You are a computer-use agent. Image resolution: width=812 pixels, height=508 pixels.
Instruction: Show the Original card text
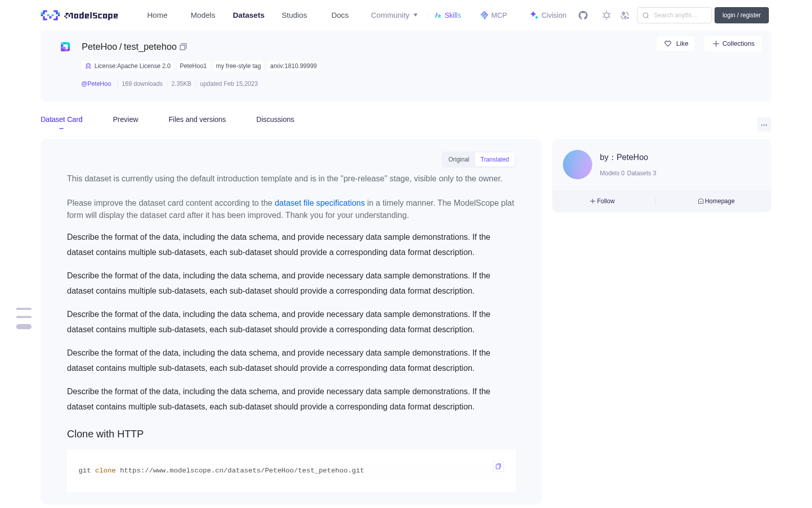(459, 160)
